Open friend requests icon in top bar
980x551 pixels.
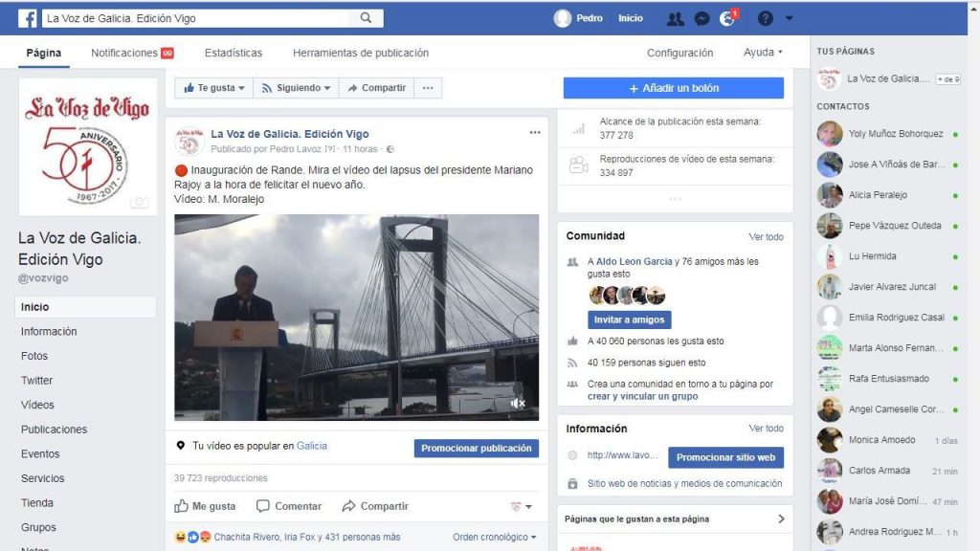676,18
